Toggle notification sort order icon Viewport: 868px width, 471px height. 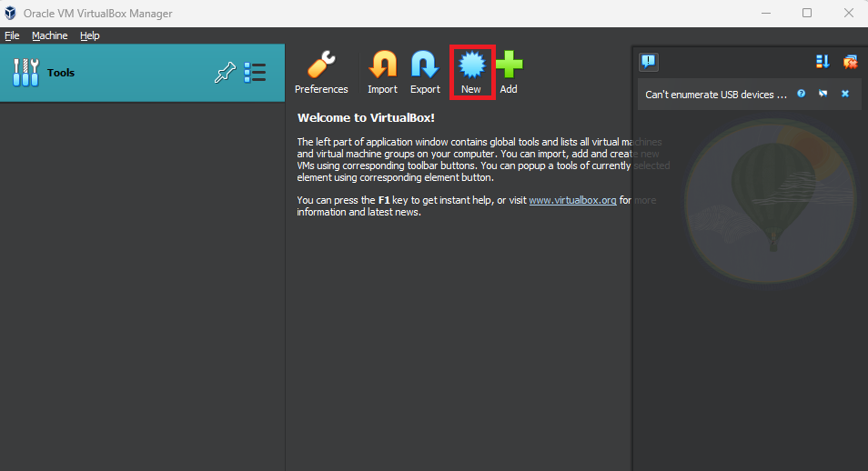point(823,62)
